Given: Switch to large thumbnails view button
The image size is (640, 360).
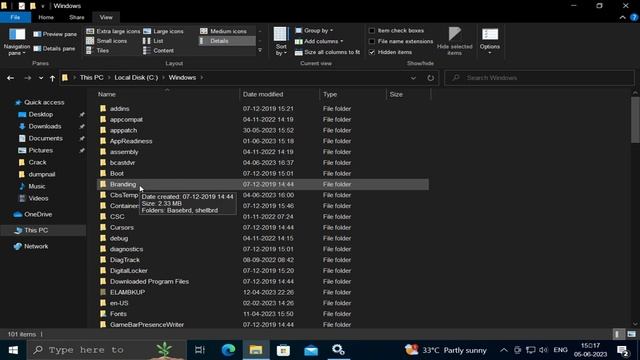Looking at the screenshot, I should (631, 334).
